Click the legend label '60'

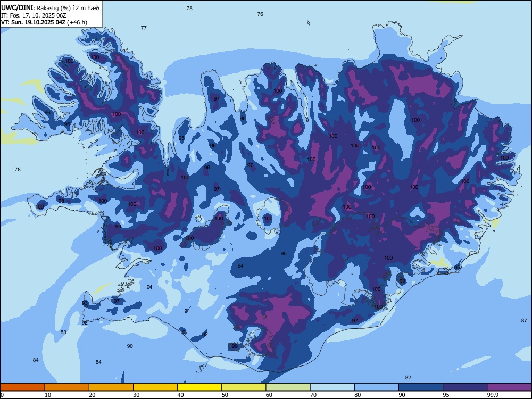coord(269,395)
